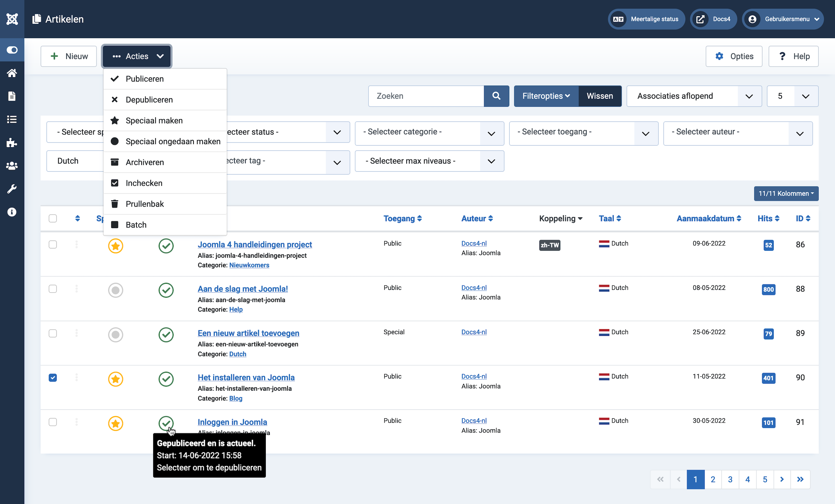Viewport: 835px width, 504px height.
Task: Toggle featured star for Inloggen in Joomla
Action: pos(115,423)
